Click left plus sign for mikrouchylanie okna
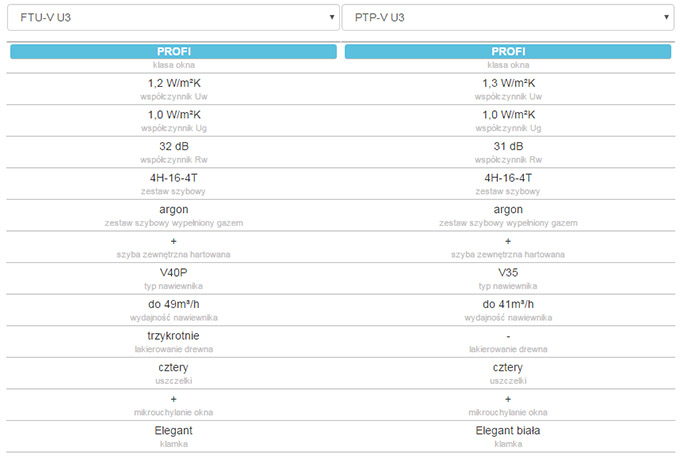Image resolution: width=680 pixels, height=458 pixels. tap(174, 398)
